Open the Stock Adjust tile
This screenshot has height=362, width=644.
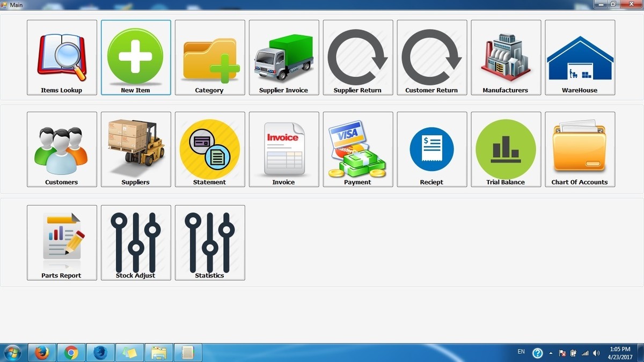pos(136,242)
